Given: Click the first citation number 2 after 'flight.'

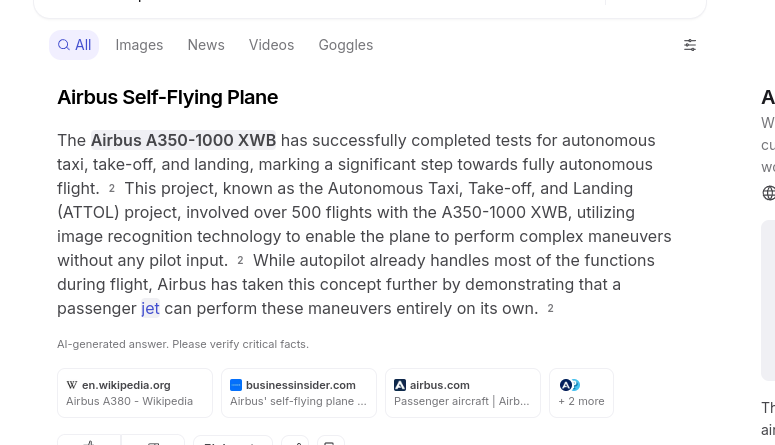Looking at the screenshot, I should 112,188.
